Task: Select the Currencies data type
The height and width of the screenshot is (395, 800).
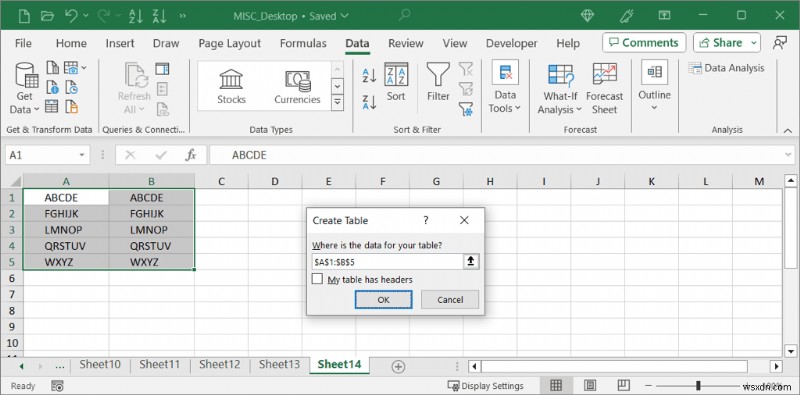Action: [x=297, y=86]
